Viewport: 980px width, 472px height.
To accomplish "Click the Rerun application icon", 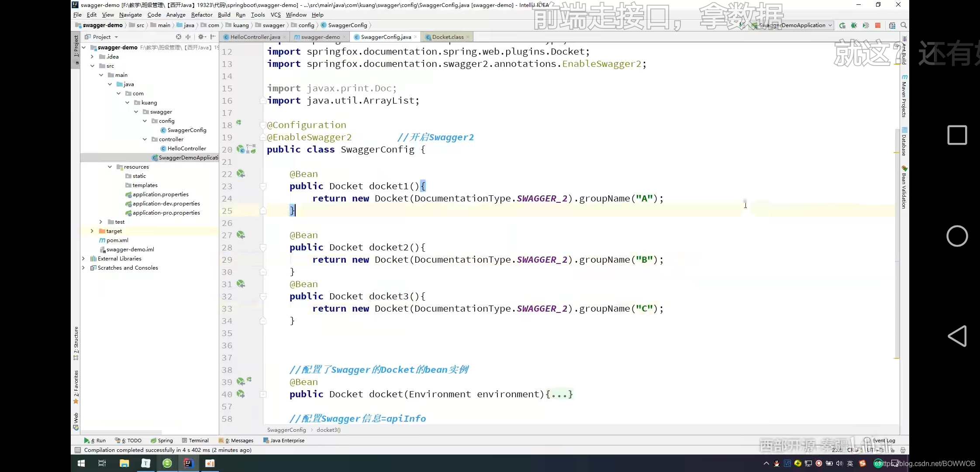I will click(842, 25).
